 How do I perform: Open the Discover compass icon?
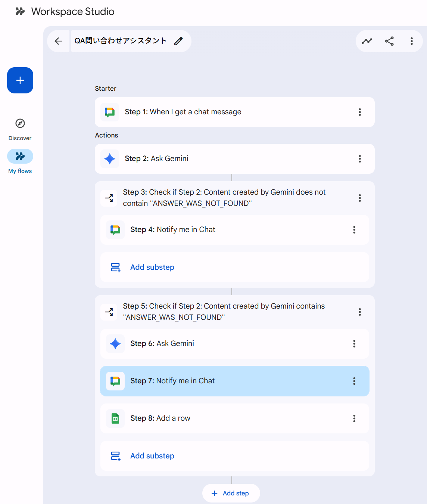tap(20, 123)
